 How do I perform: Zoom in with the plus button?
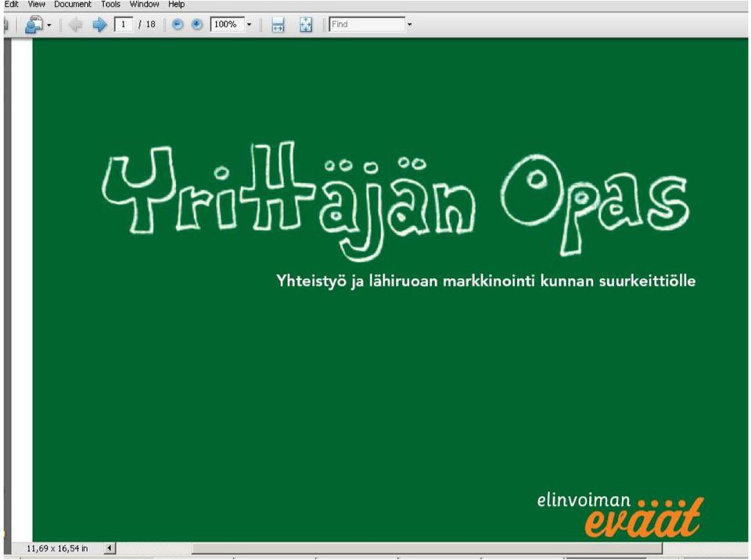(197, 24)
